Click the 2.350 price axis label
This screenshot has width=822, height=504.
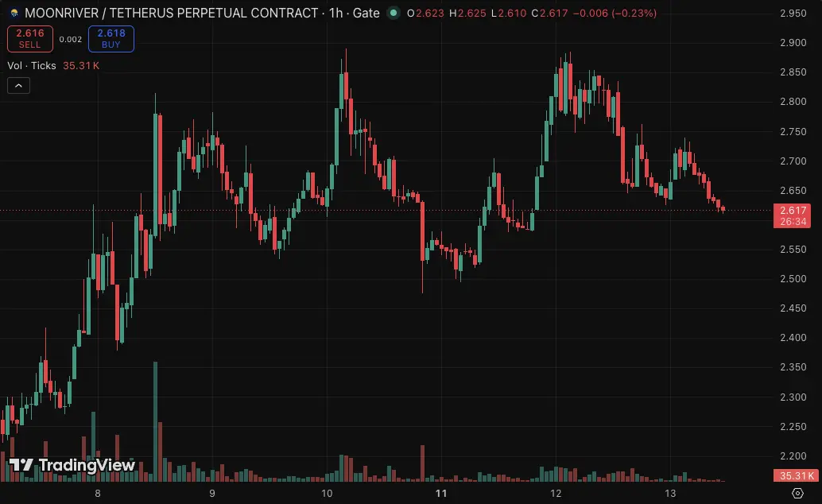coord(793,366)
